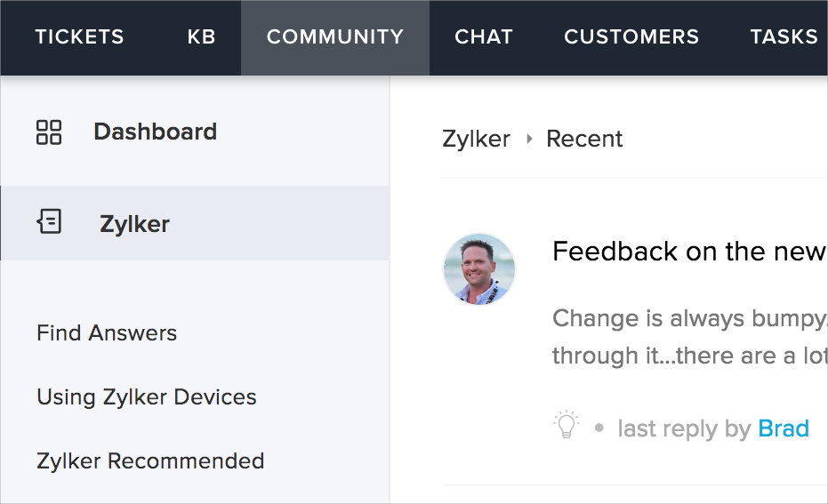Open the Tickets tab
Viewport: 828px width, 504px height.
click(x=79, y=37)
